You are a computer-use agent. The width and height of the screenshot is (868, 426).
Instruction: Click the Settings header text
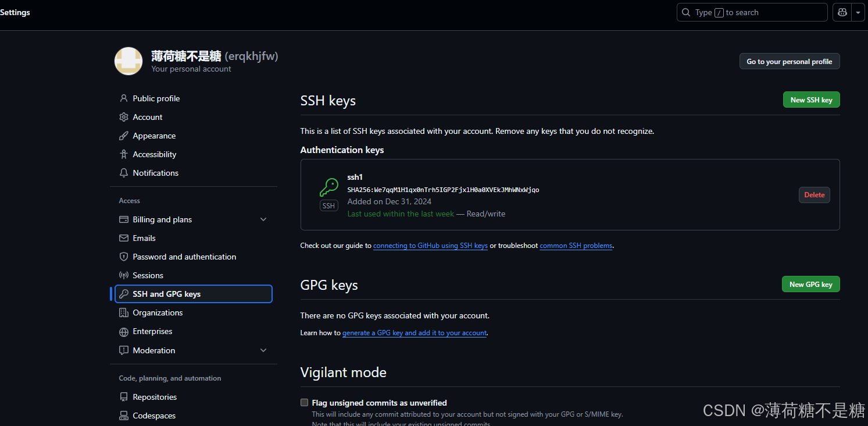coord(15,12)
